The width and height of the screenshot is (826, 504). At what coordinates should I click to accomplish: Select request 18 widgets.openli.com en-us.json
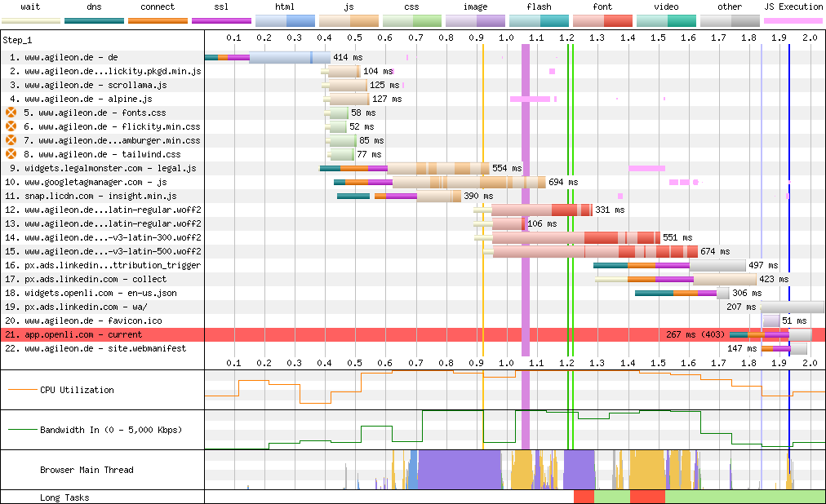91,293
